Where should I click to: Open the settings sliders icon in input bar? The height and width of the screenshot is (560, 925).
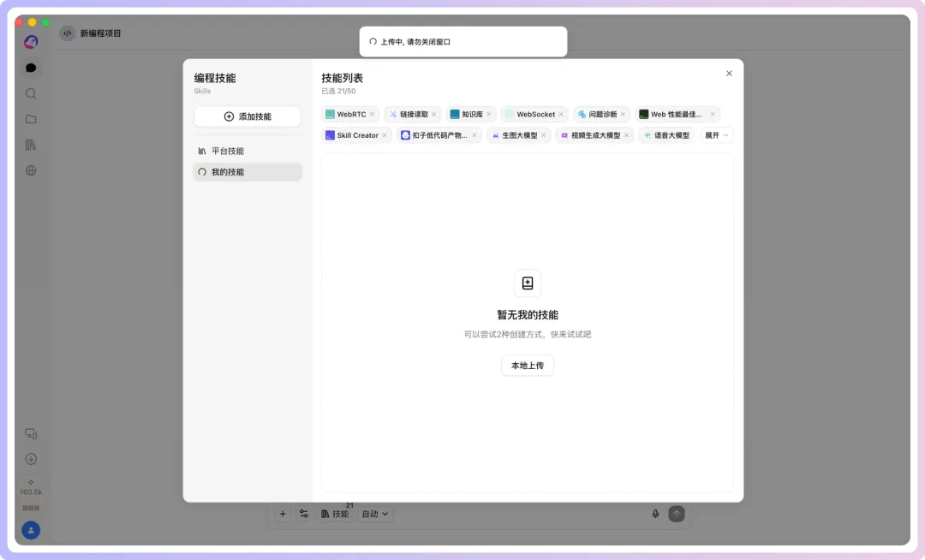(304, 514)
